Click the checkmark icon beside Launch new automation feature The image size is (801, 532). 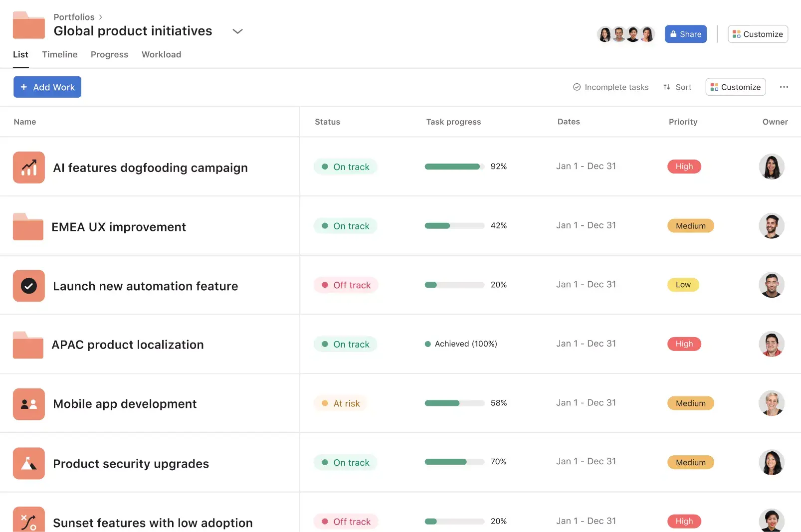pyautogui.click(x=28, y=285)
